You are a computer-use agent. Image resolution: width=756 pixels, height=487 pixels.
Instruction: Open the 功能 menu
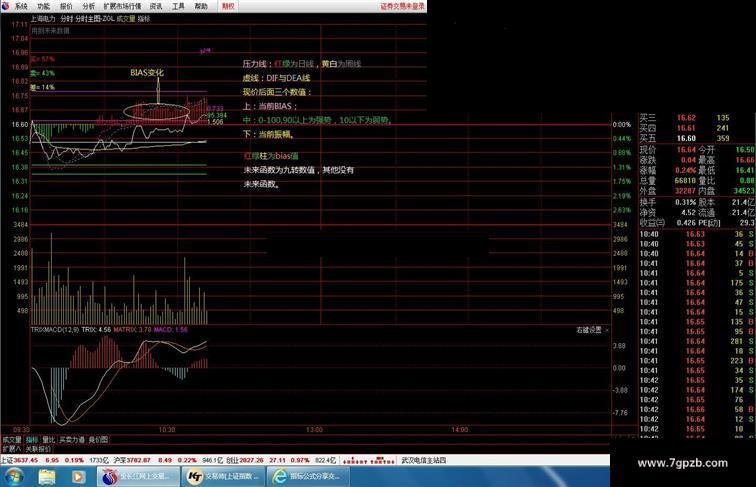pos(43,6)
